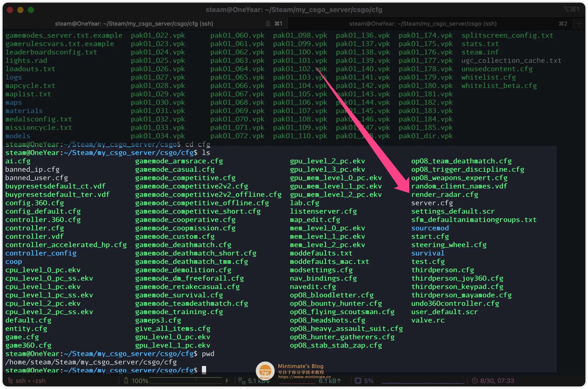Viewport: 588px width, 389px height.
Task: Open the mintimate.cn URL link
Action: point(304,377)
